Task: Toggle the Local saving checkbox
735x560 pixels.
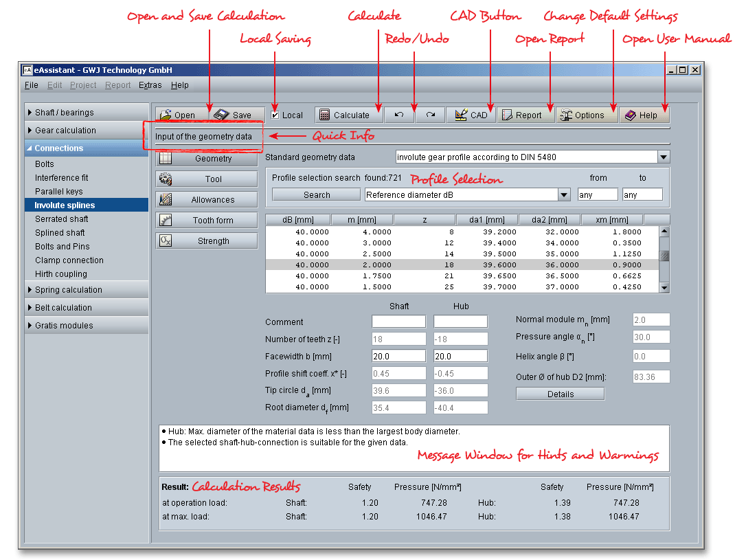Action: click(275, 115)
